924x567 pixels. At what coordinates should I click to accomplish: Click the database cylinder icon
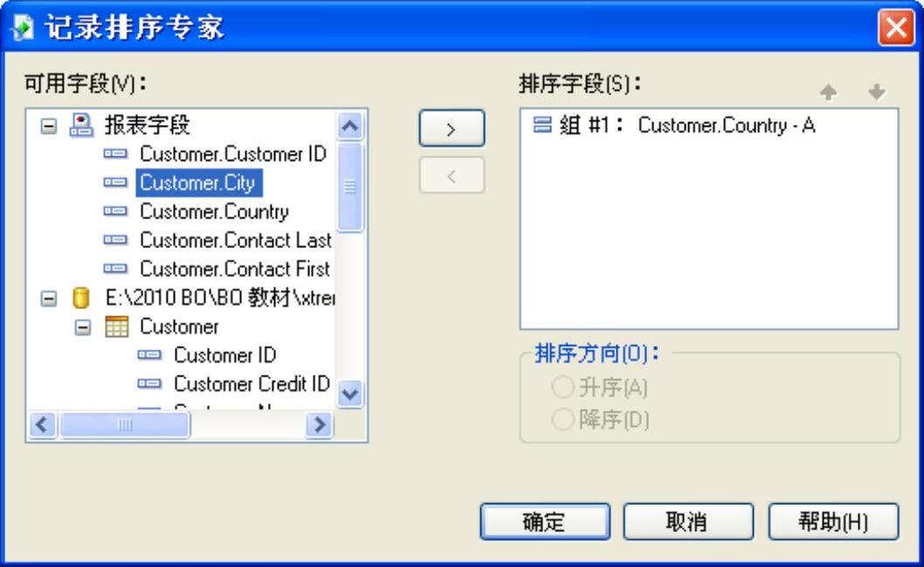(80, 298)
